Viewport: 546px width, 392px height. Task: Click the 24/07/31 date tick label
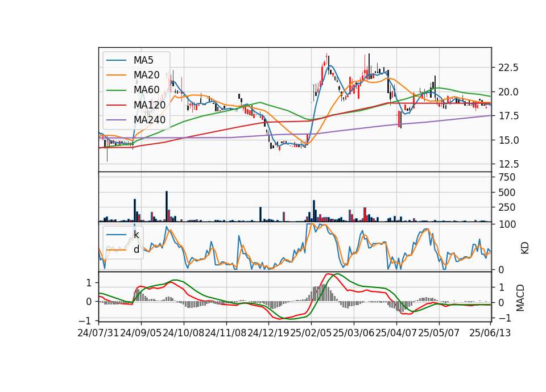tap(98, 333)
